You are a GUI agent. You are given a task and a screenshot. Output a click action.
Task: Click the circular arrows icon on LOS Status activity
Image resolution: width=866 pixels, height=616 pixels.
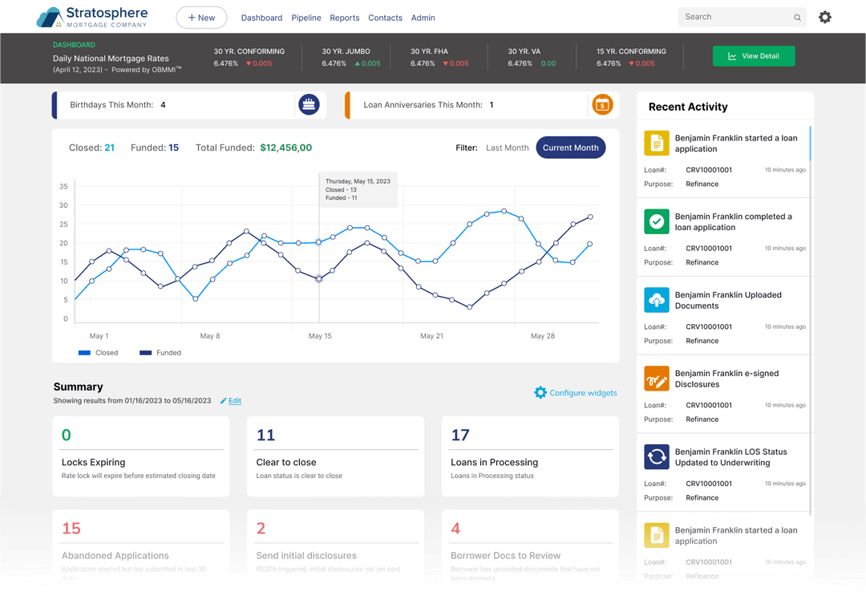(x=657, y=456)
